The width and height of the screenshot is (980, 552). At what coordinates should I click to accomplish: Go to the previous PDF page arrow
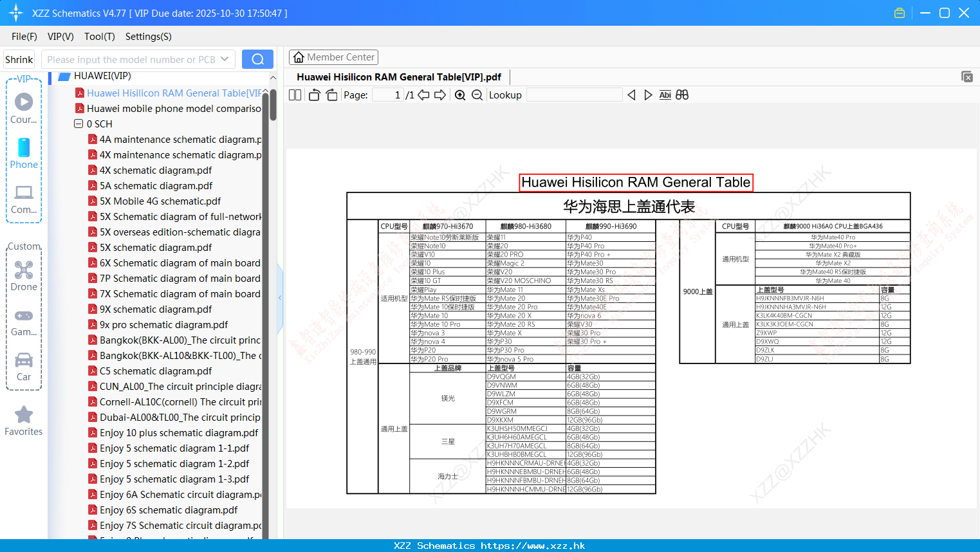[x=423, y=95]
